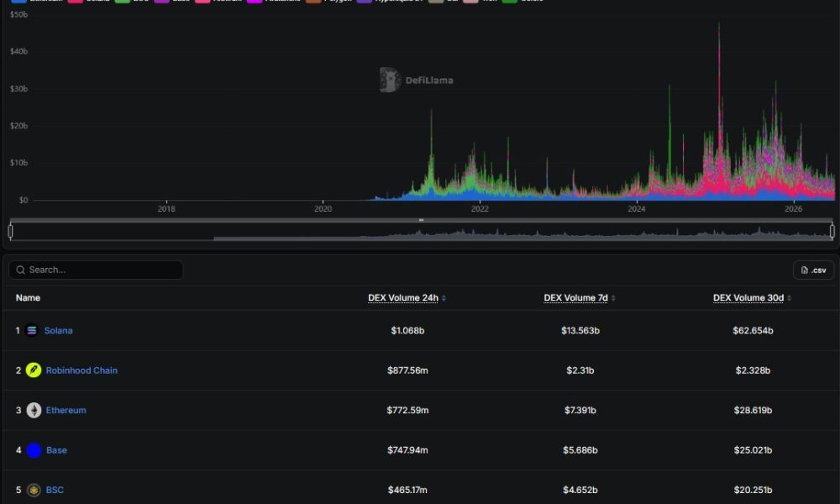Click the Robinhood Chain feather logo
The width and height of the screenshot is (840, 504).
click(34, 370)
